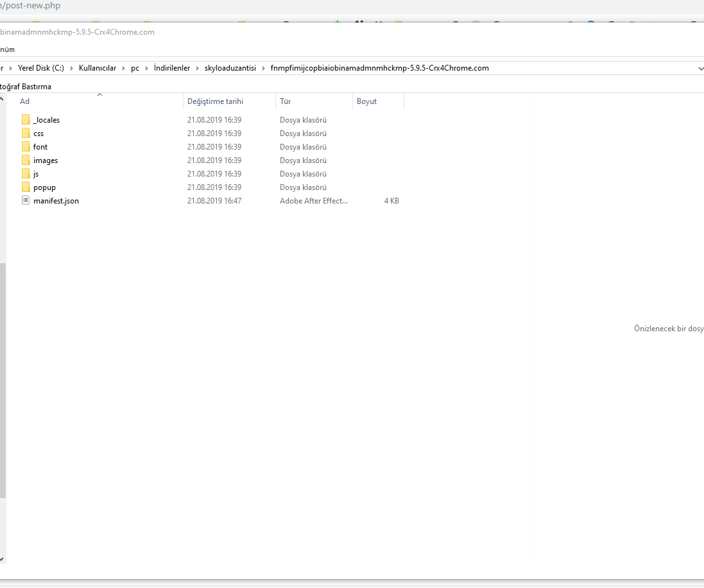This screenshot has width=704, height=588.
Task: Select the manifest.json file icon
Action: 26,201
